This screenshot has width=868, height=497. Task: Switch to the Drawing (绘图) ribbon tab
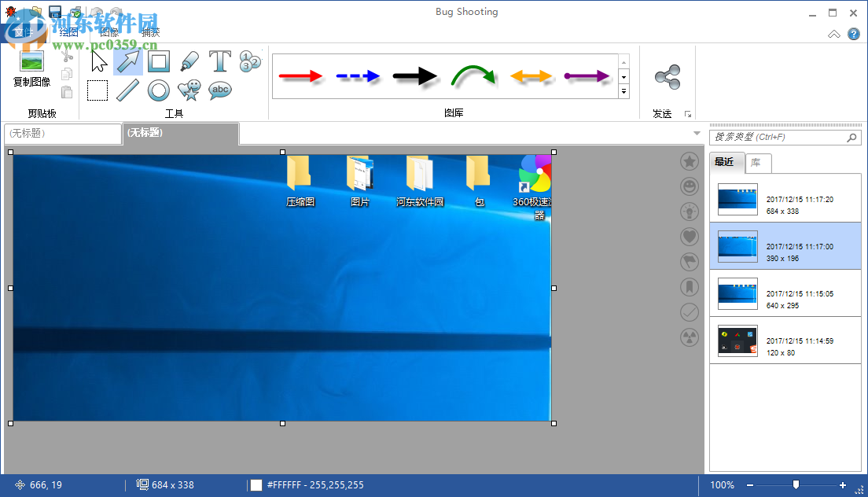[x=68, y=32]
